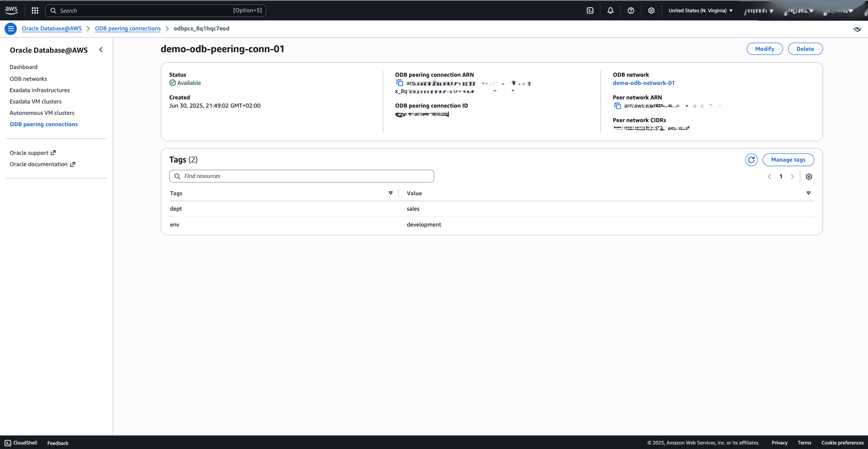Viewport: 868px width, 449px height.
Task: Click the Manage tags button
Action: click(788, 160)
